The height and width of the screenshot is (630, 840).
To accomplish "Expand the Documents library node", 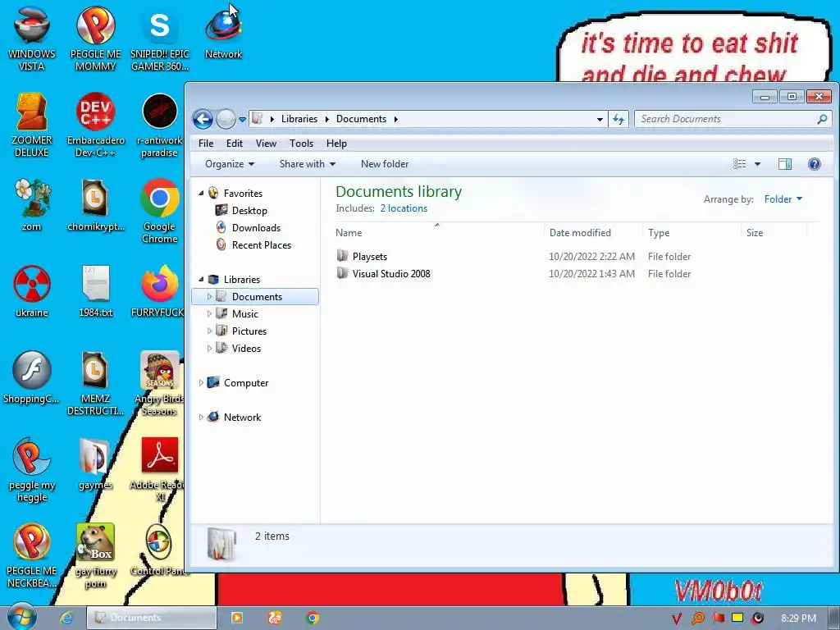I will click(209, 296).
